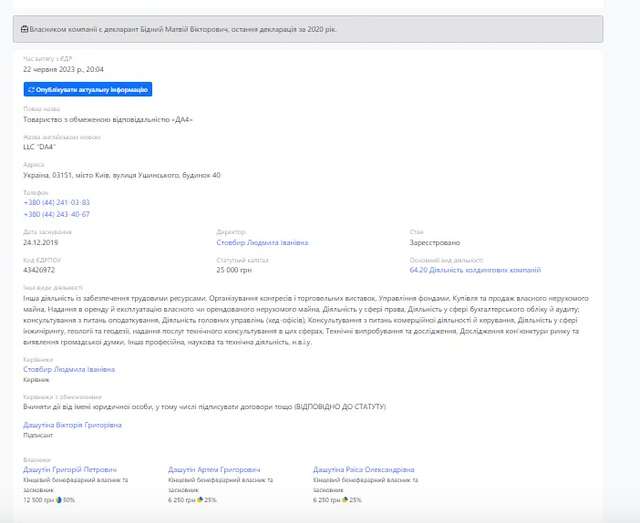The height and width of the screenshot is (523, 640).
Task: Click the pie icon for Дашутін Артем's 25% share
Action: pyautogui.click(x=201, y=499)
